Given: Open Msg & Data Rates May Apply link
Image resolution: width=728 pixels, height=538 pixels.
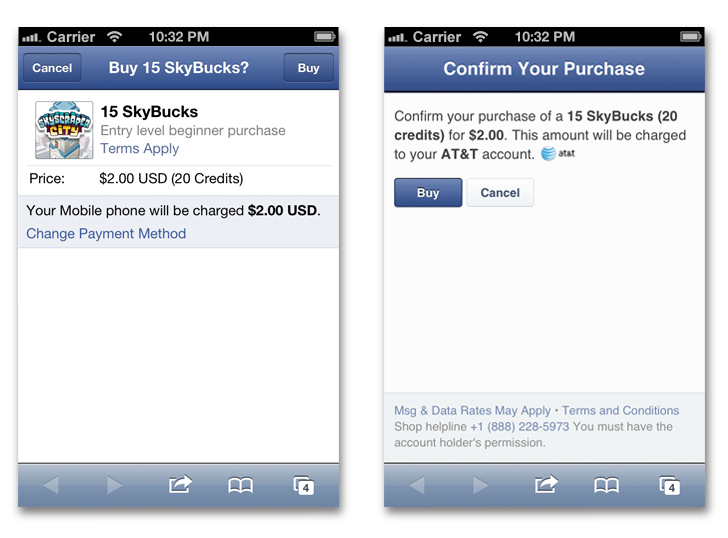Looking at the screenshot, I should coord(472,410).
